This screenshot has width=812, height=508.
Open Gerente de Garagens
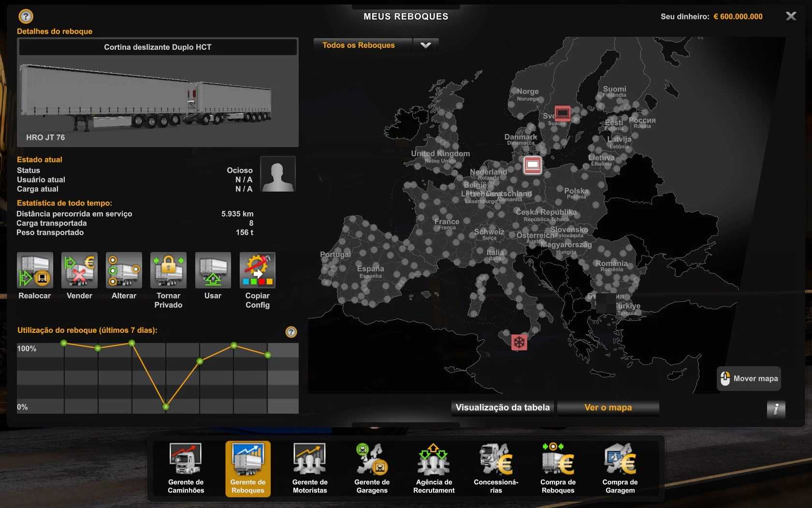coord(372,468)
